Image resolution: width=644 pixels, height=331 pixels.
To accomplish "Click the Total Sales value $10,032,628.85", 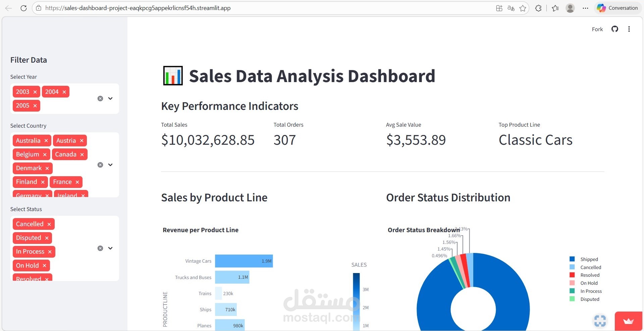I will [x=208, y=140].
